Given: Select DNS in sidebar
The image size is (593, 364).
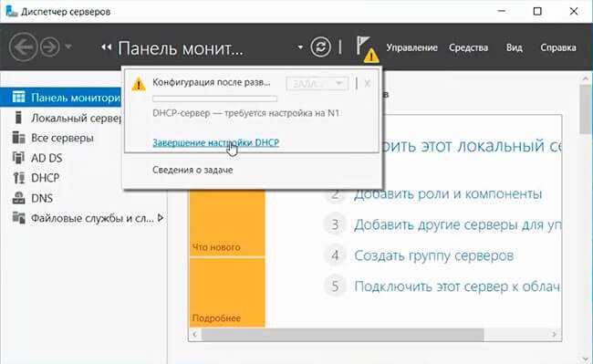Looking at the screenshot, I should pyautogui.click(x=42, y=198).
